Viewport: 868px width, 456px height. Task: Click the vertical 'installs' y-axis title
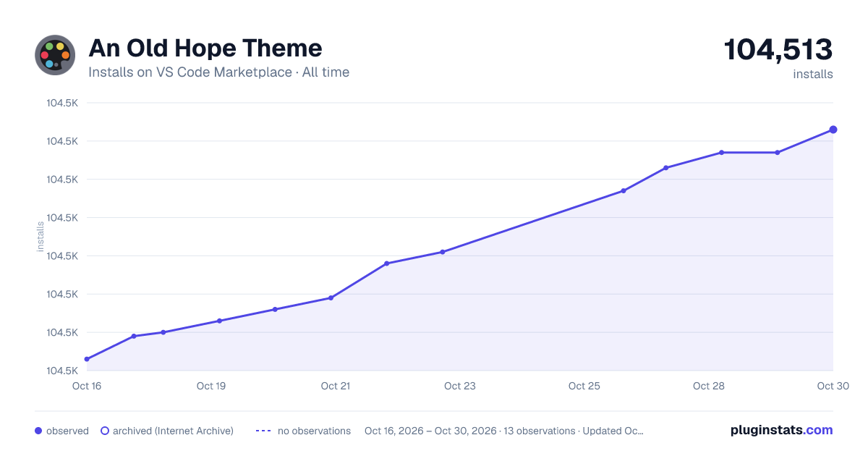41,237
